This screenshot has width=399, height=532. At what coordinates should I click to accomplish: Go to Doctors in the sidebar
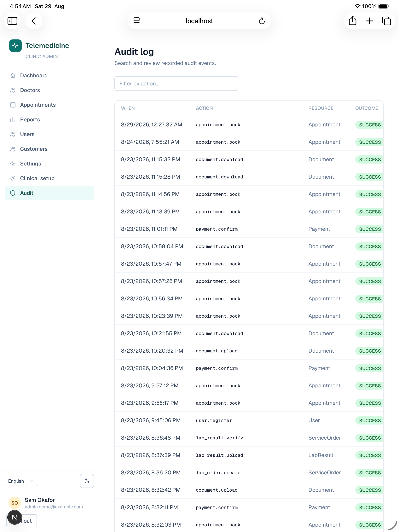(49, 90)
